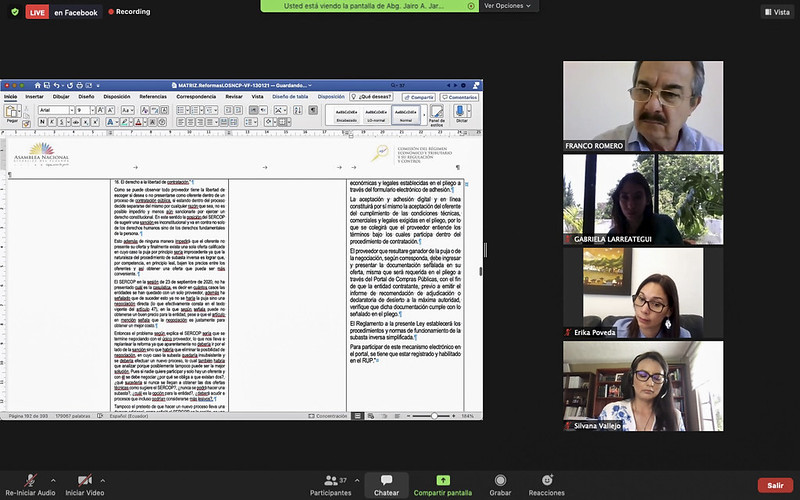This screenshot has width=800, height=500.
Task: Click the sort A-Z icon
Action: coord(297,110)
